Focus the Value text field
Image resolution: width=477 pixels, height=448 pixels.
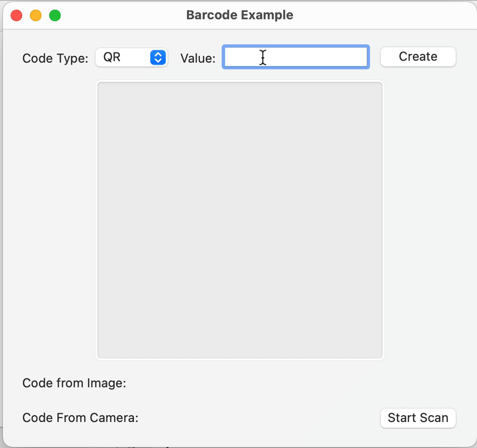tap(296, 57)
